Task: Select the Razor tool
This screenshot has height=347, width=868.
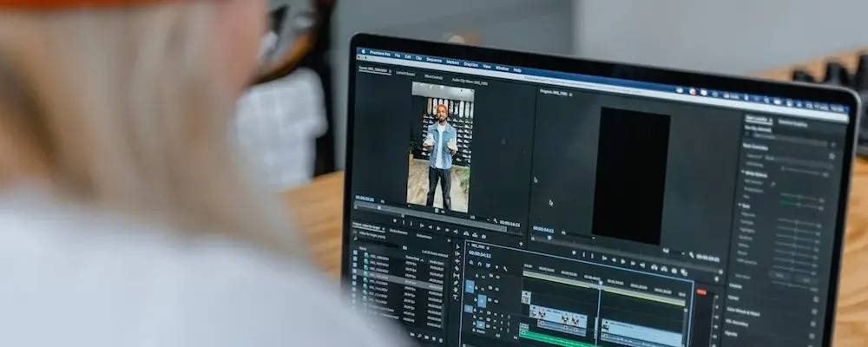Action: click(x=457, y=268)
